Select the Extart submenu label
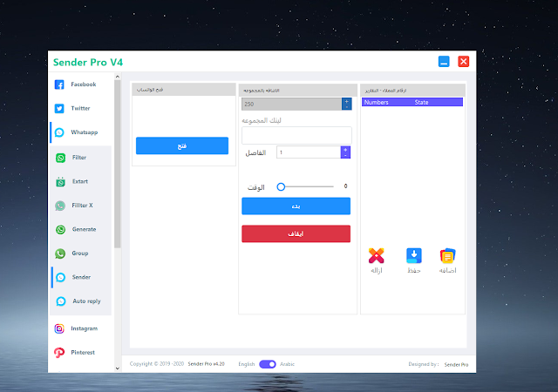Viewport: 558px width, 392px height. (x=80, y=181)
